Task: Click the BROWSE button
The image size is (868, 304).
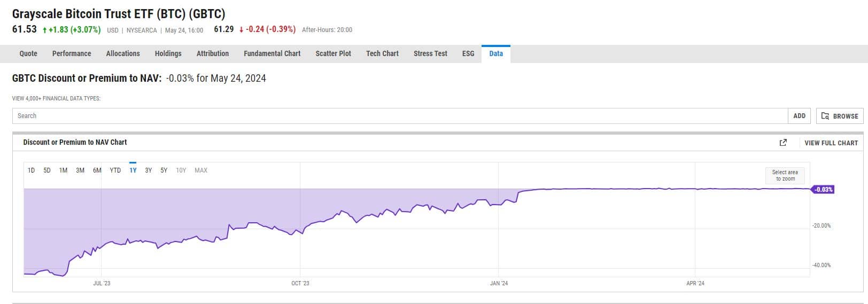Action: [840, 116]
